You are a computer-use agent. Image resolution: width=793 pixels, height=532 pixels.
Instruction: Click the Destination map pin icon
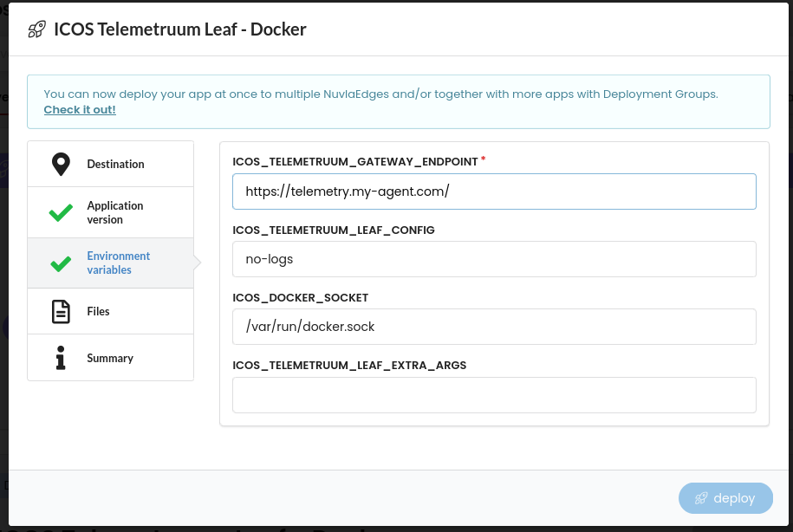pyautogui.click(x=61, y=165)
